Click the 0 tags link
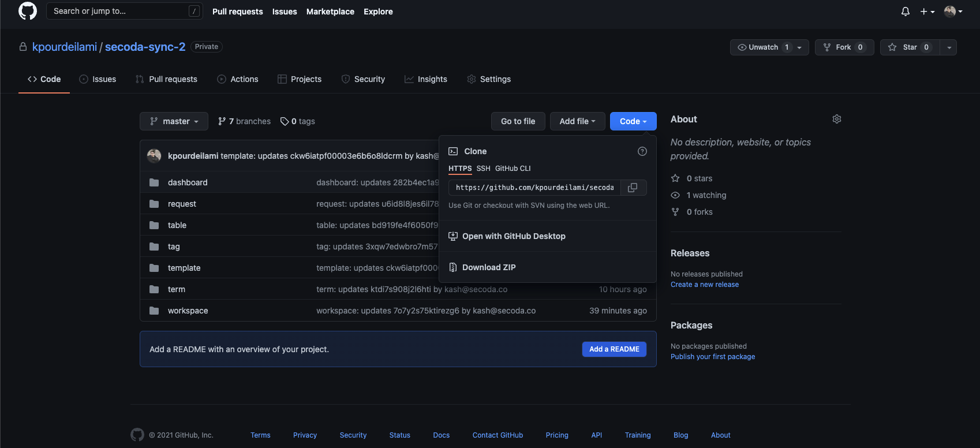The width and height of the screenshot is (980, 448). (298, 121)
